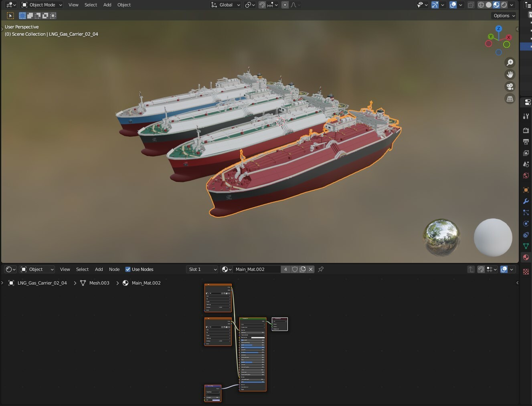The width and height of the screenshot is (532, 406).
Task: Expand the Global transform orientation dropdown
Action: tap(225, 4)
